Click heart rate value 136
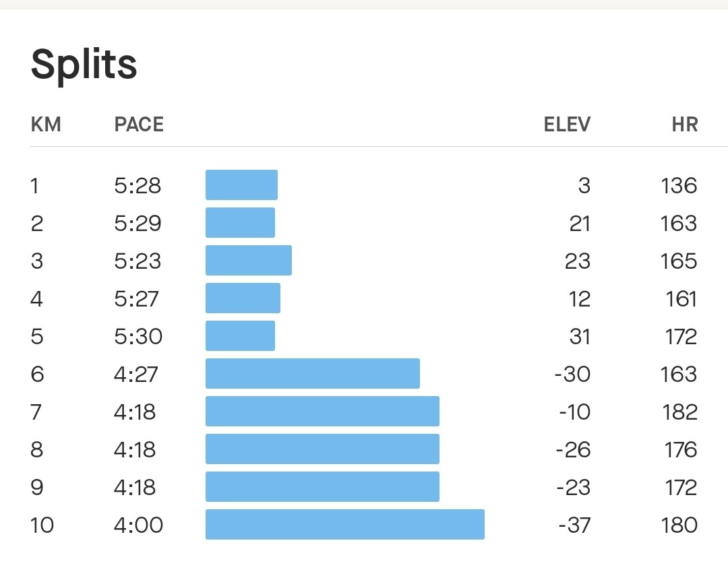 pyautogui.click(x=679, y=186)
